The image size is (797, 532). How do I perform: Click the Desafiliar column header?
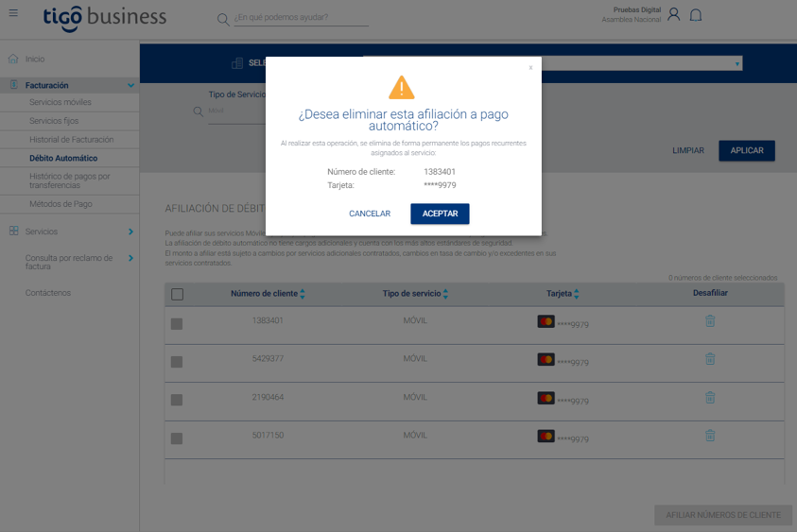click(x=710, y=293)
